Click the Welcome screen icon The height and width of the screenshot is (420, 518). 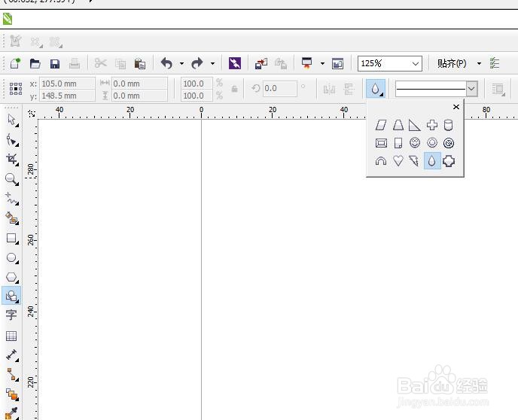coord(337,63)
